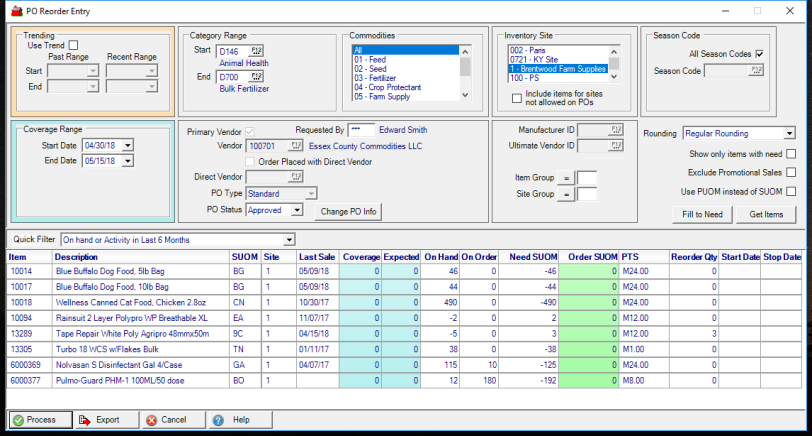
Task: Click the Site Group equals operator button
Action: (x=566, y=194)
